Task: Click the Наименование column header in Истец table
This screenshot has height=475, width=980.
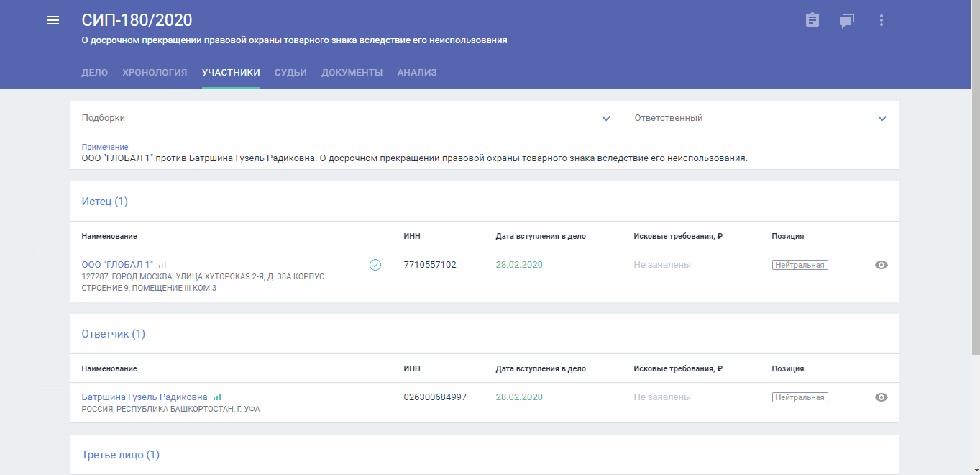Action: pos(109,236)
